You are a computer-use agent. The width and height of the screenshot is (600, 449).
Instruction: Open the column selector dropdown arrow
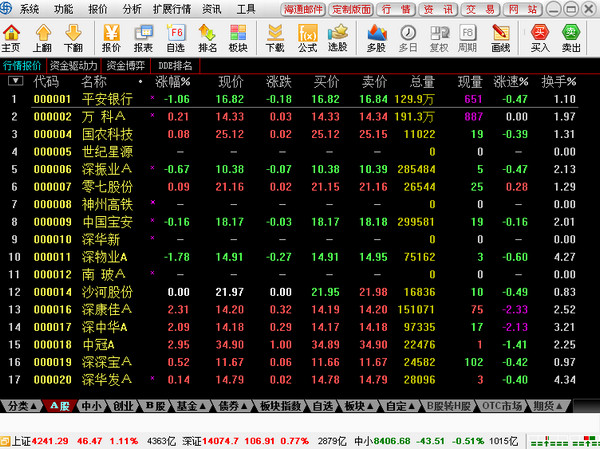point(15,81)
